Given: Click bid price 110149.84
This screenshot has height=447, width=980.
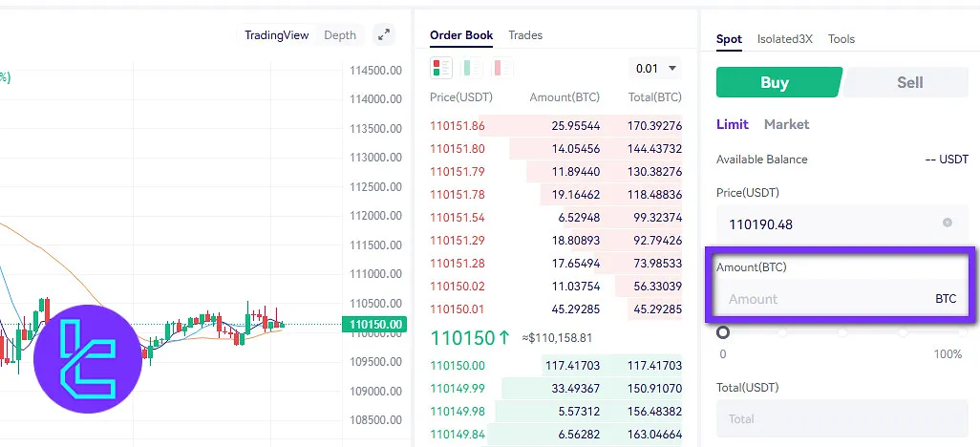Looking at the screenshot, I should coord(458,434).
